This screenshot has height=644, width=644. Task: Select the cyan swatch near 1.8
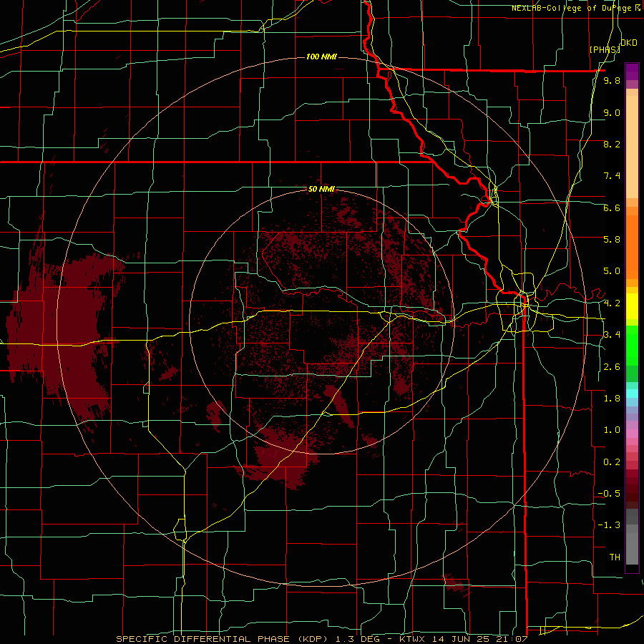632,394
